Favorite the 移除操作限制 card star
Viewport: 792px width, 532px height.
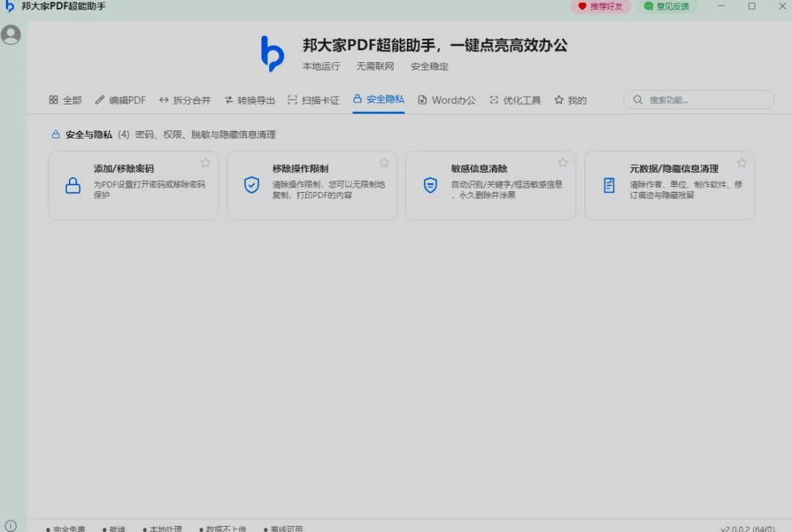384,163
